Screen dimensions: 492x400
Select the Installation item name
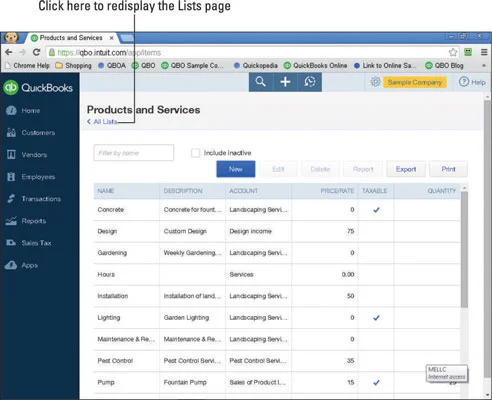coord(113,296)
